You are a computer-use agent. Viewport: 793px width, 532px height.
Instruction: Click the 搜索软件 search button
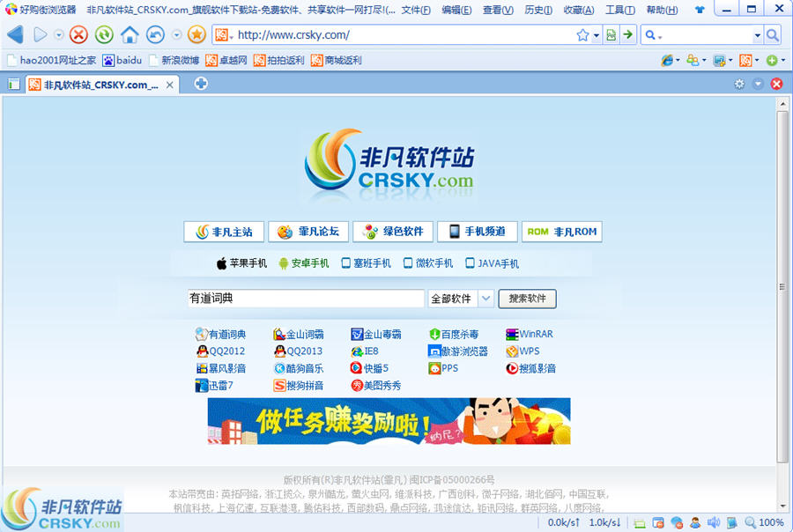click(527, 299)
